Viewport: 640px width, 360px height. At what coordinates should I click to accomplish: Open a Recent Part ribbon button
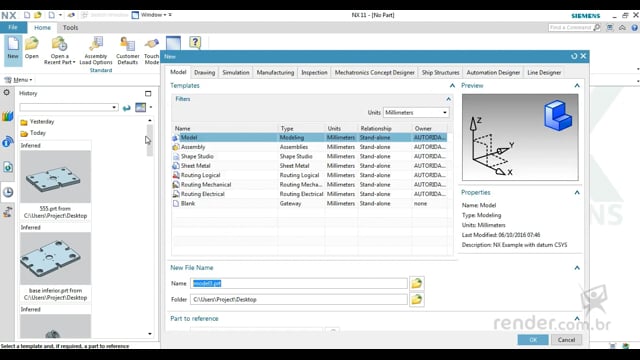(x=60, y=50)
